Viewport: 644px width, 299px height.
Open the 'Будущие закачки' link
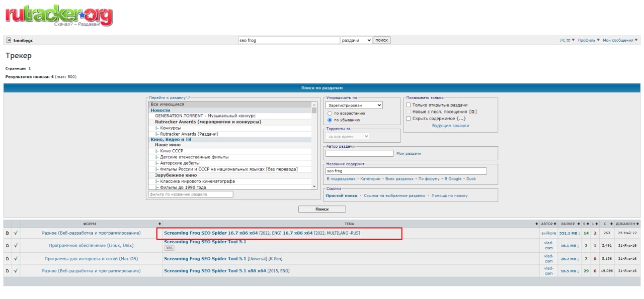pos(450,126)
